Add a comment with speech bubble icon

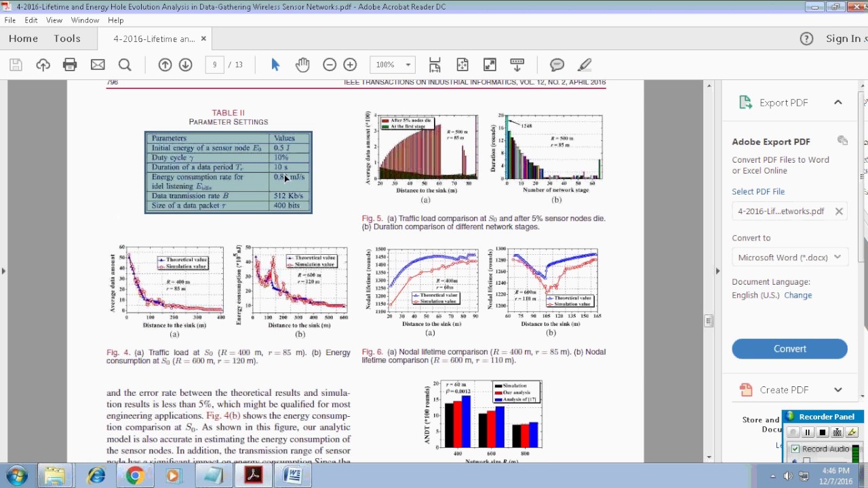[557, 64]
